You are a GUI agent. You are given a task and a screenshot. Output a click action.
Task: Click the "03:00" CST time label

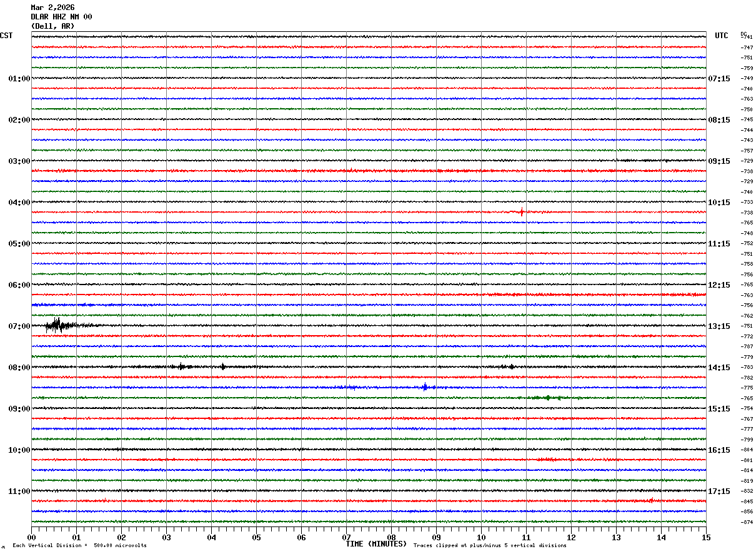click(x=19, y=161)
